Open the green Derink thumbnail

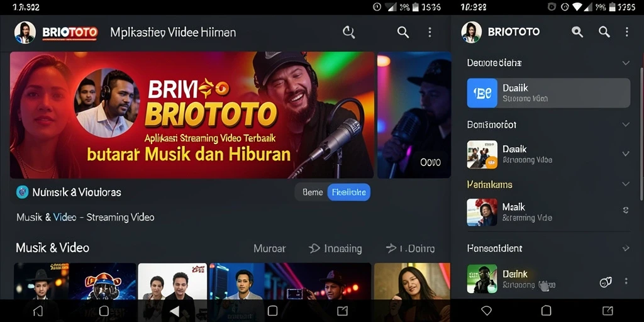tap(482, 279)
